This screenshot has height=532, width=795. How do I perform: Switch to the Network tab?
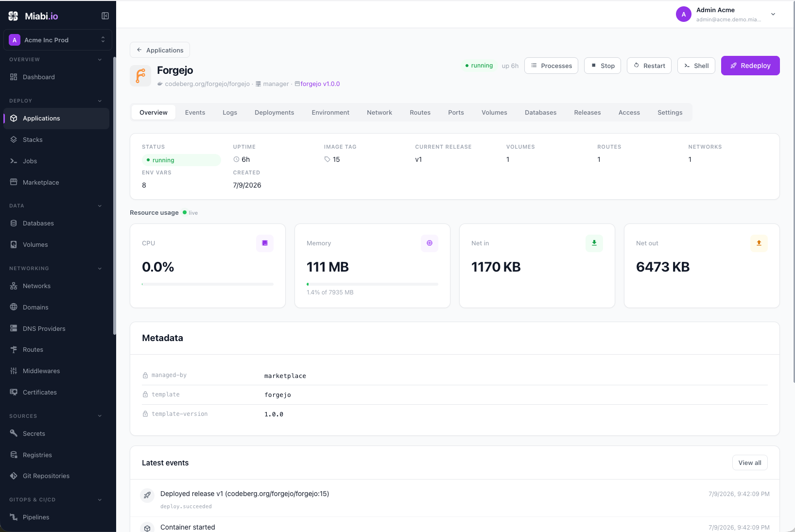click(380, 112)
